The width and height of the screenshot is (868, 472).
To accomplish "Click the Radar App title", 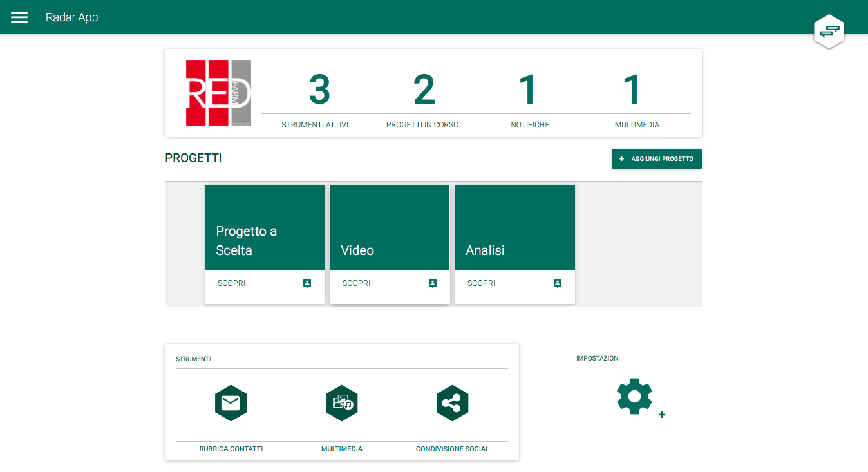I will (x=71, y=17).
